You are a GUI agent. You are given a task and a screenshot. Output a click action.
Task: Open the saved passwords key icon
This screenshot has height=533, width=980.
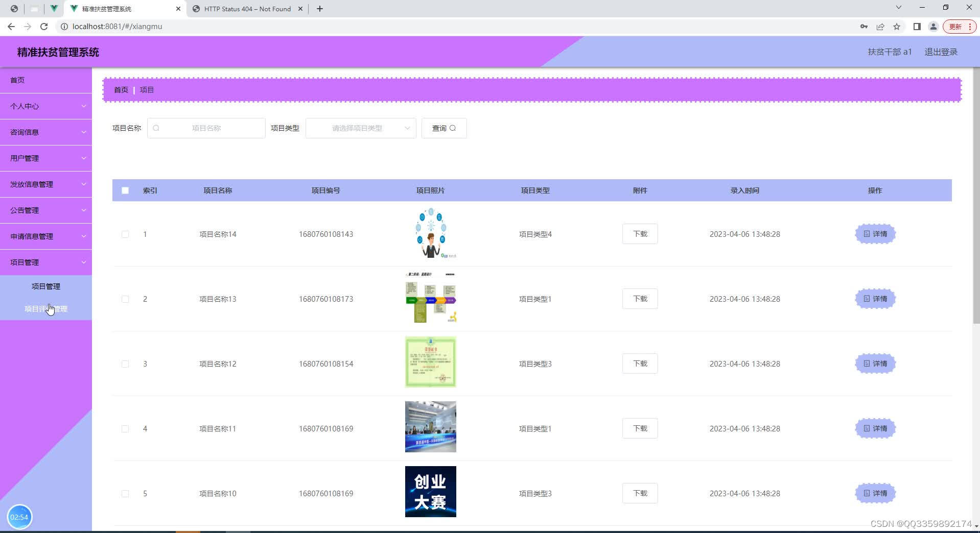click(x=864, y=27)
